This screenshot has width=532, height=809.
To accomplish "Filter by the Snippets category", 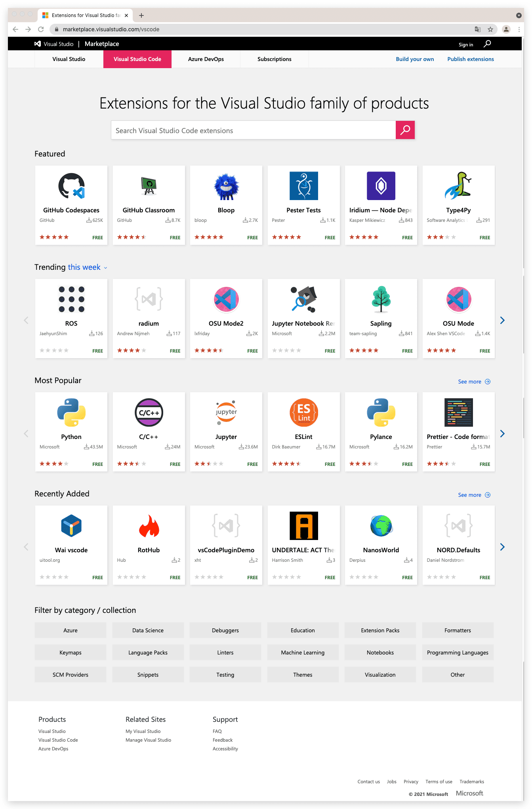I will tap(148, 675).
